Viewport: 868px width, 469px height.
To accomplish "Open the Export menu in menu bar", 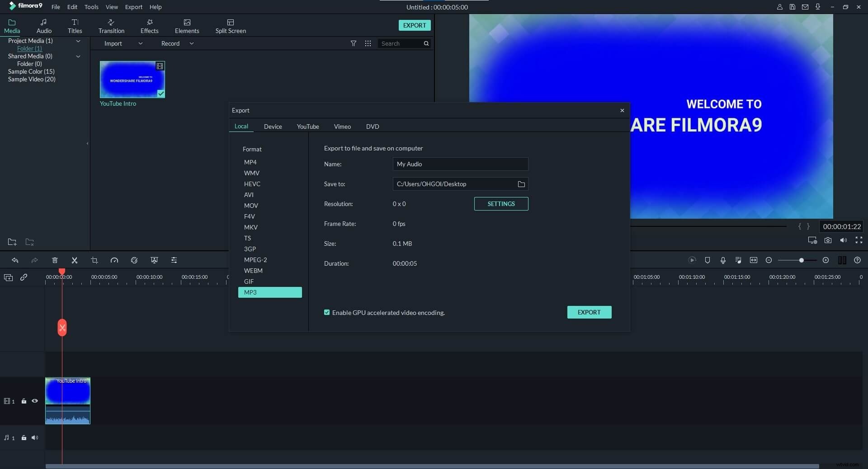I will pos(133,7).
